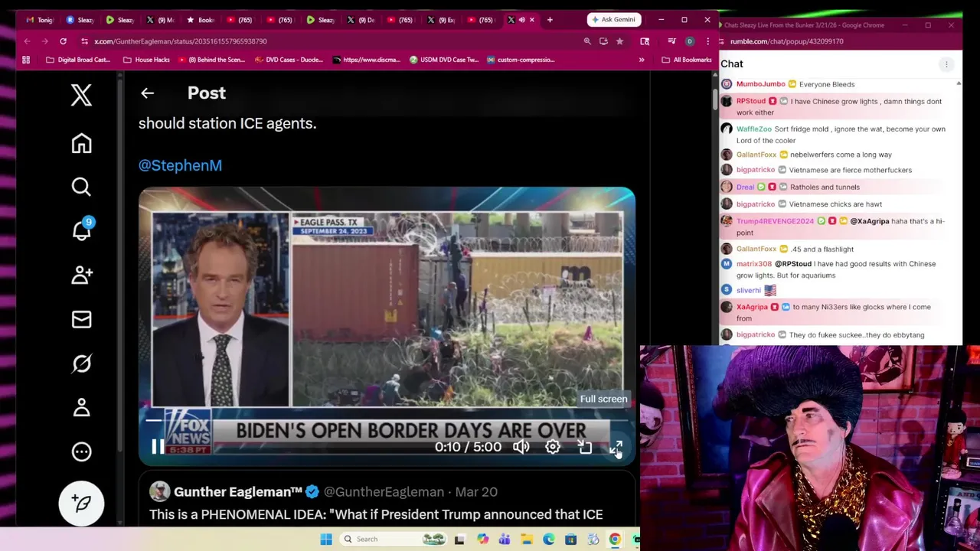Open File Explorer from taskbar
Viewport: 980px width, 551px height.
pyautogui.click(x=527, y=540)
